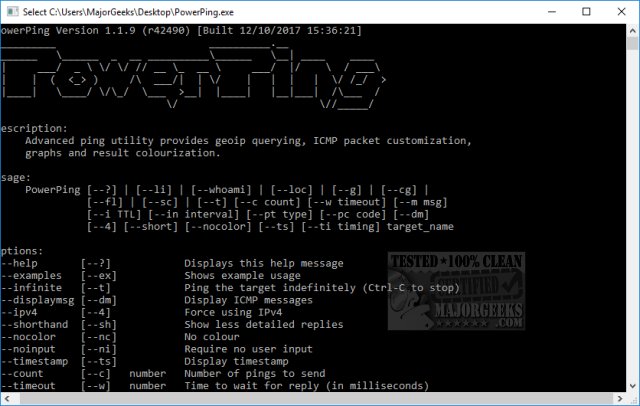The image size is (640, 406).
Task: Click the text 'Number of pings to send'
Action: [255, 373]
